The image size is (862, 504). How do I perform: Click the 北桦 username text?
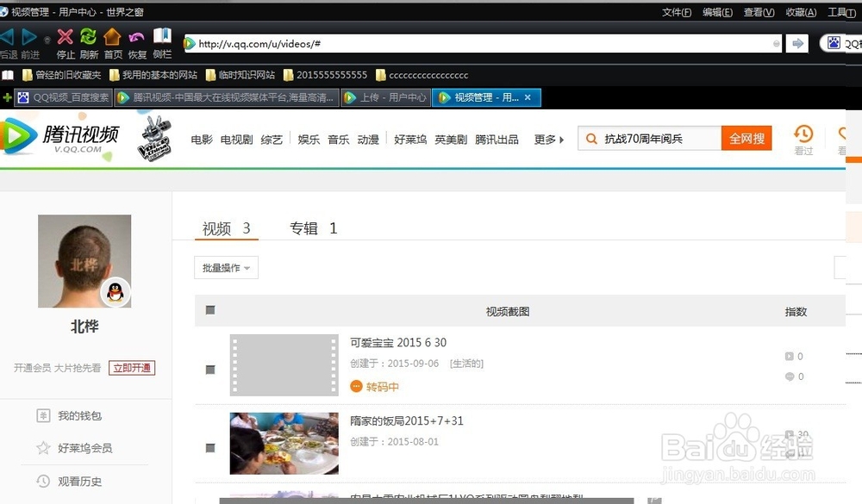[x=84, y=327]
